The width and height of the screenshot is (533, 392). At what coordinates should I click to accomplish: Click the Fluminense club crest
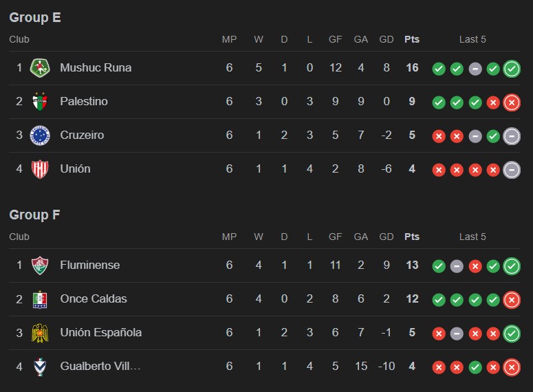point(40,265)
